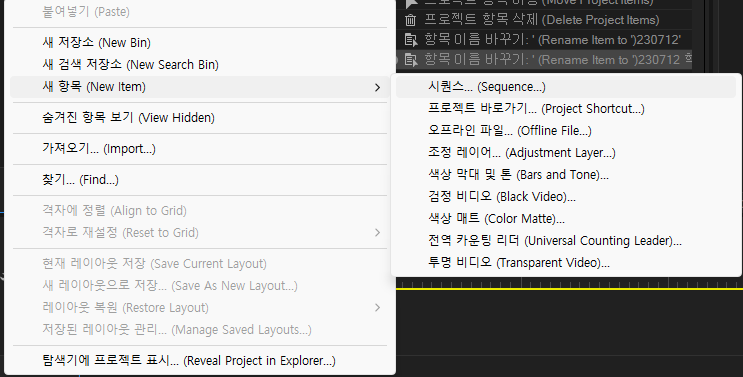This screenshot has width=743, height=377.
Task: Click the yellow timeline work area bar
Action: tap(569, 288)
